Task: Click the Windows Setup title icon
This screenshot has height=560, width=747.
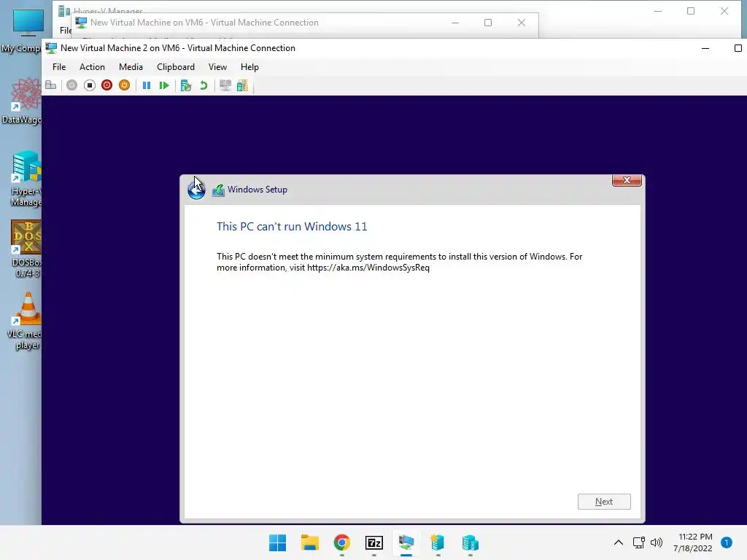Action: coord(218,190)
